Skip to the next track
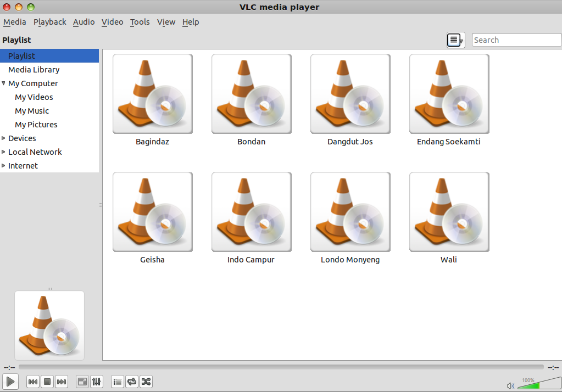The width and height of the screenshot is (562, 392). (x=62, y=382)
